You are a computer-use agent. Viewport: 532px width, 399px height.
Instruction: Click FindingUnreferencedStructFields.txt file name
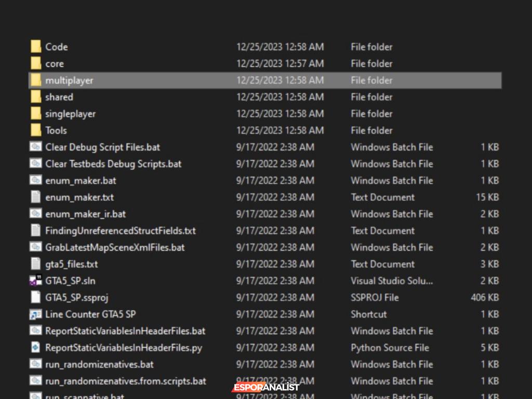pyautogui.click(x=120, y=231)
